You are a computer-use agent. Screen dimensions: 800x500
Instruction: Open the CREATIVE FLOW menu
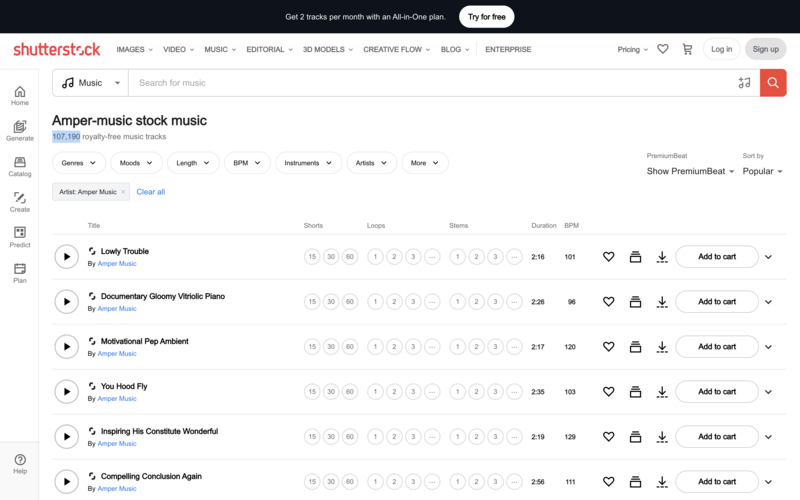point(396,49)
